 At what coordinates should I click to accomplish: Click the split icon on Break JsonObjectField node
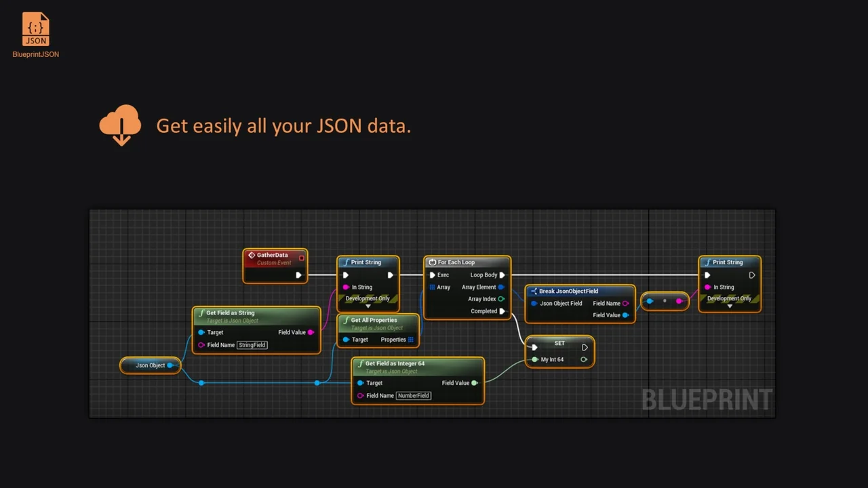532,291
